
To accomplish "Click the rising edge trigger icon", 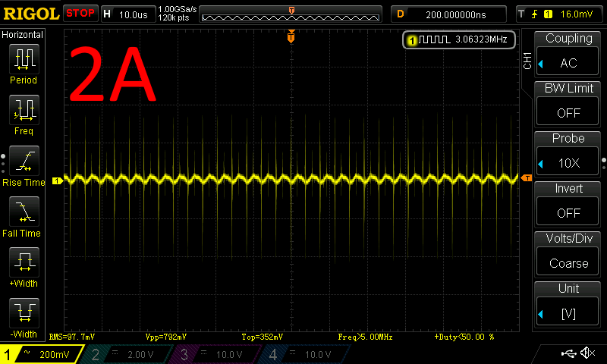I will [535, 14].
